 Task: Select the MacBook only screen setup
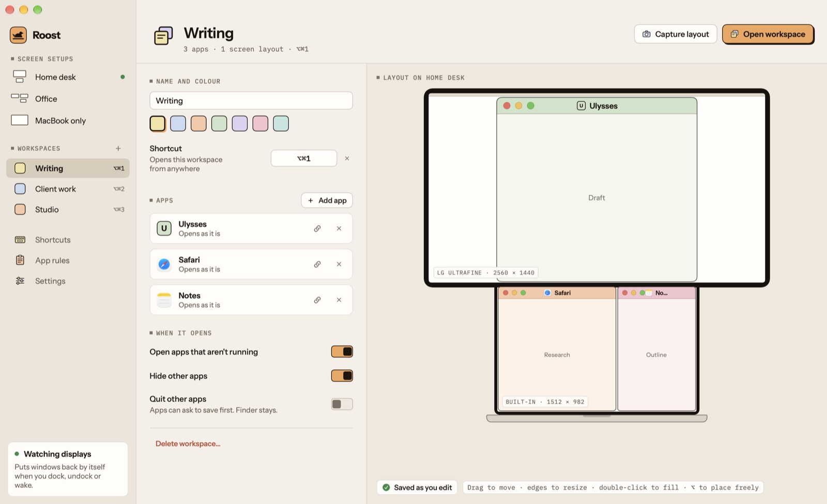(x=68, y=120)
